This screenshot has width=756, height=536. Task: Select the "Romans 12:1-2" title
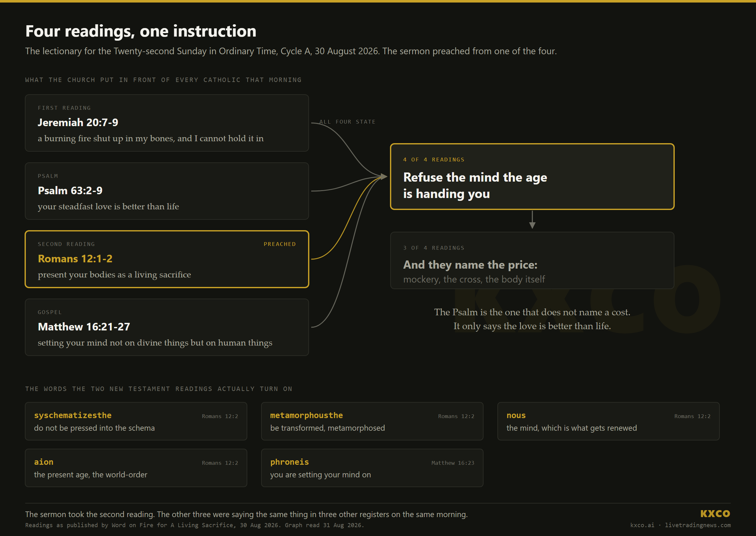point(75,259)
